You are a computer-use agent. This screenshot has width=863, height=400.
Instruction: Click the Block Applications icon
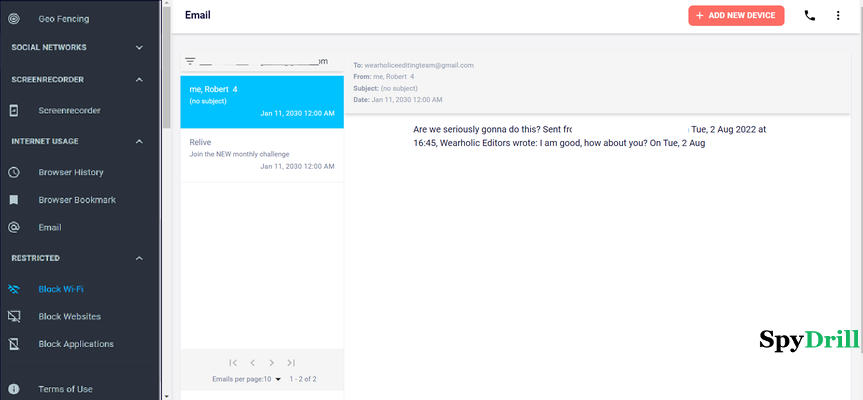point(14,344)
